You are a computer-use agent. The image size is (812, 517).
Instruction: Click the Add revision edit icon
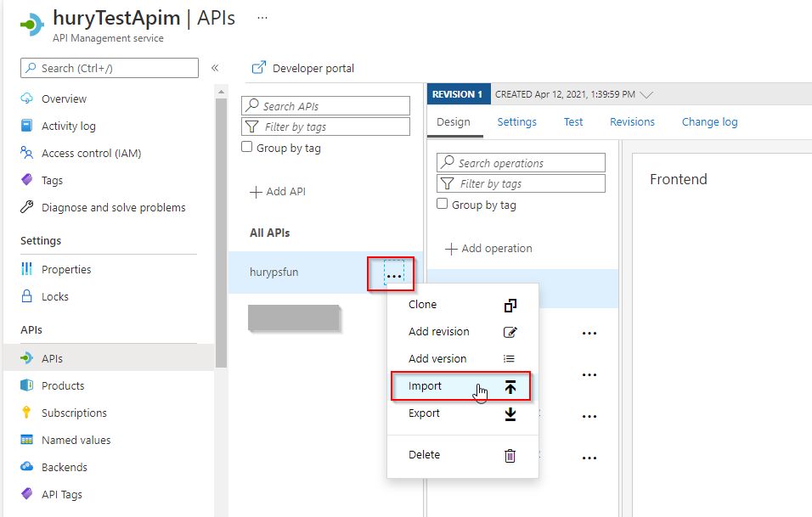coord(510,332)
